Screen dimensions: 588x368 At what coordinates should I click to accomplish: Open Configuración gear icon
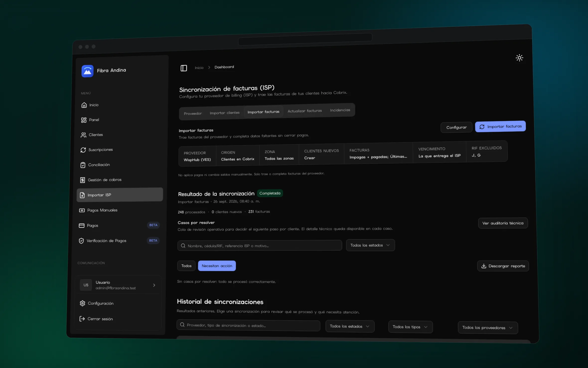(82, 303)
